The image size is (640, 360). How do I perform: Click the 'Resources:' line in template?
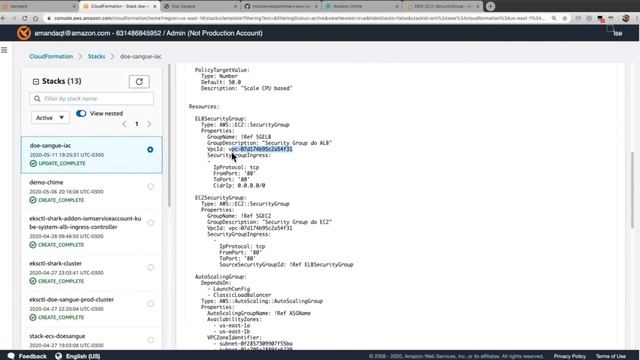pyautogui.click(x=204, y=107)
